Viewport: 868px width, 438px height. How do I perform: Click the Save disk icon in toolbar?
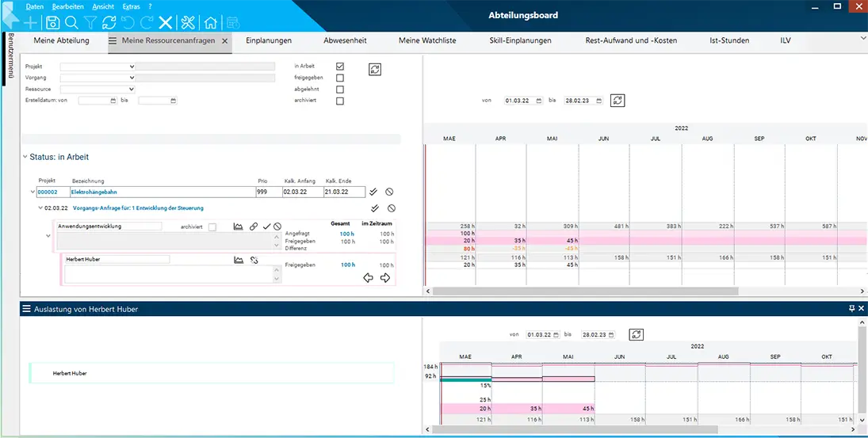point(52,23)
